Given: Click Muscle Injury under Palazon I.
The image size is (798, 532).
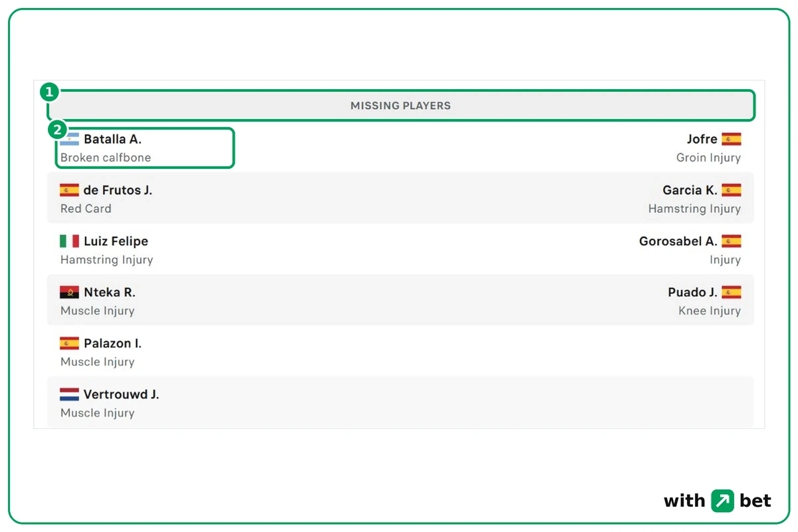Looking at the screenshot, I should coord(97,362).
